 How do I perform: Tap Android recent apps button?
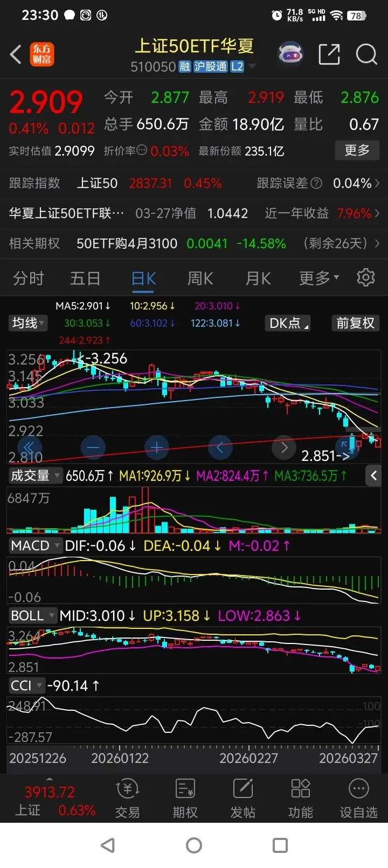(280, 845)
